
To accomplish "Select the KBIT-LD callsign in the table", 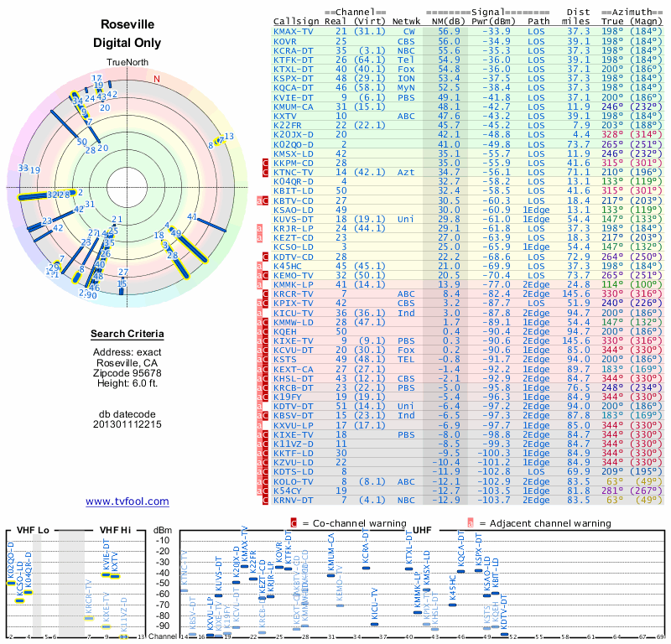I will pos(293,191).
